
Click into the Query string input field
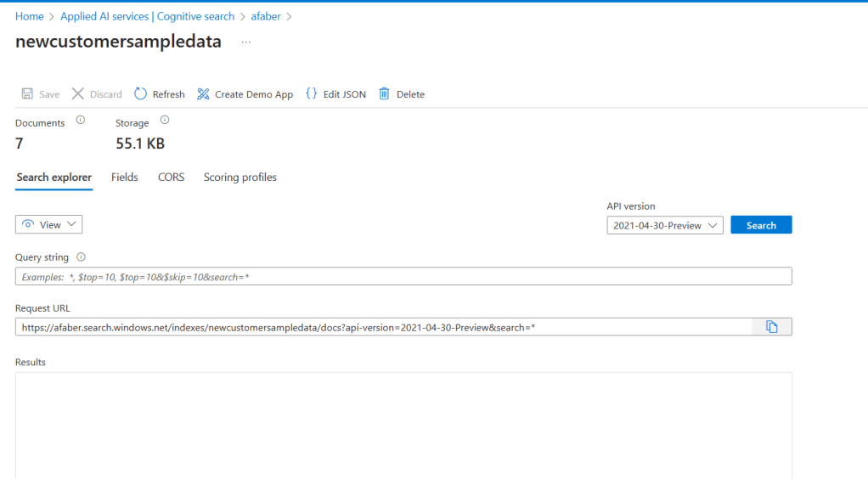point(403,277)
